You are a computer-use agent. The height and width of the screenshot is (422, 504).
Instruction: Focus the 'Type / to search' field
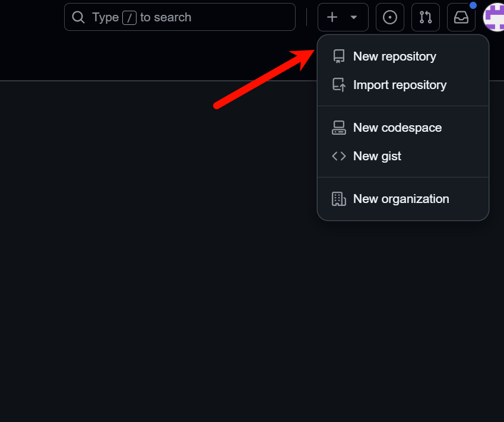click(180, 17)
